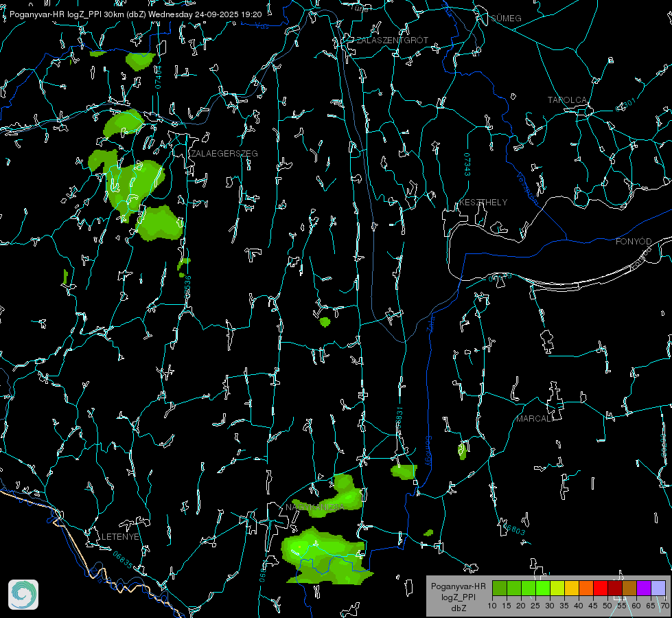The width and height of the screenshot is (672, 618).
Task: Click the NAGYKANIZSA town label
Action: pos(314,507)
